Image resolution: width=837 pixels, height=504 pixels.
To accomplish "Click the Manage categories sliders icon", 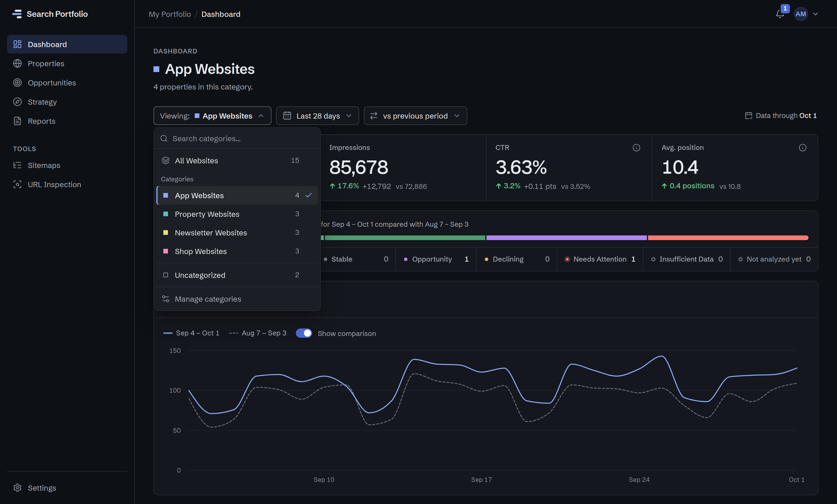I will pyautogui.click(x=165, y=299).
